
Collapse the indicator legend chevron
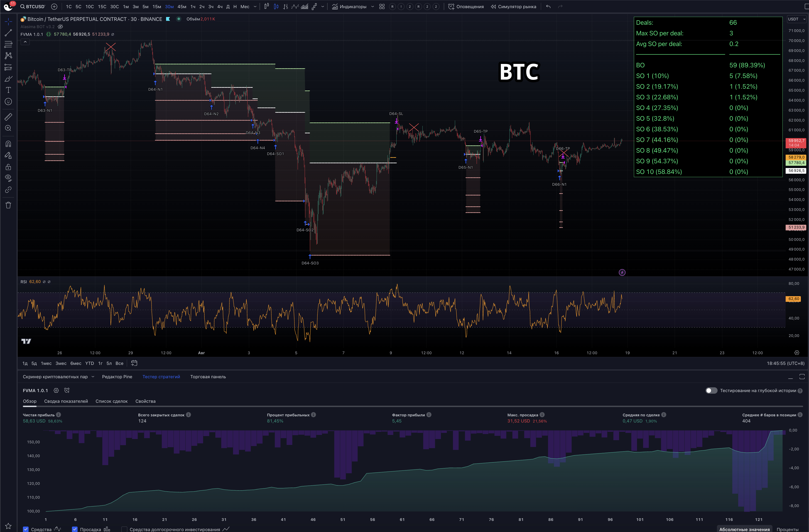point(25,42)
